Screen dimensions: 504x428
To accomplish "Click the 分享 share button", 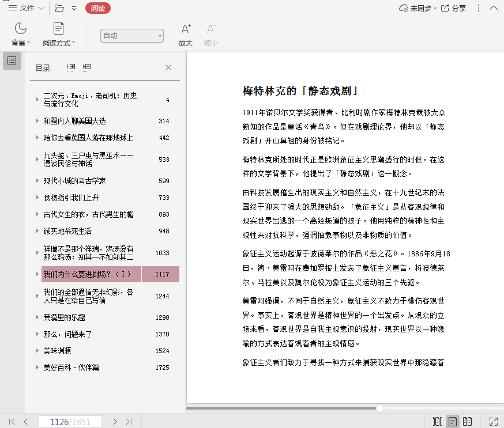I will point(453,8).
